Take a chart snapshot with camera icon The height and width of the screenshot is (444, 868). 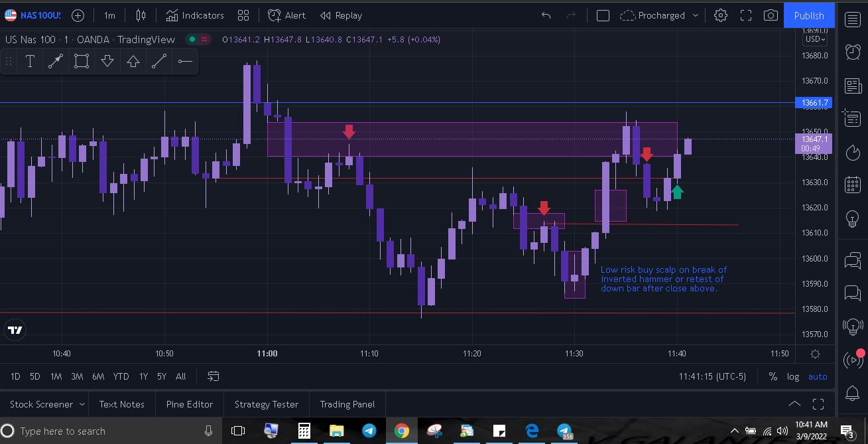tap(771, 15)
